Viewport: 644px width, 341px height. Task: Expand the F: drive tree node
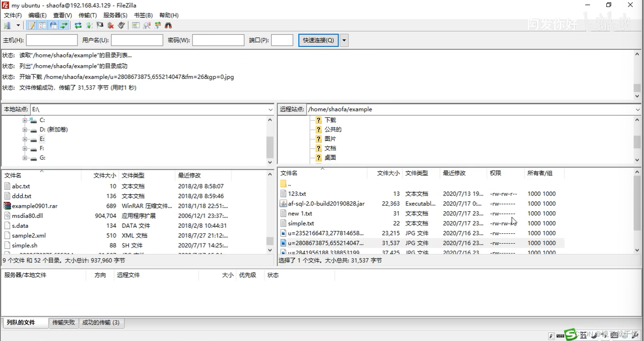point(24,148)
